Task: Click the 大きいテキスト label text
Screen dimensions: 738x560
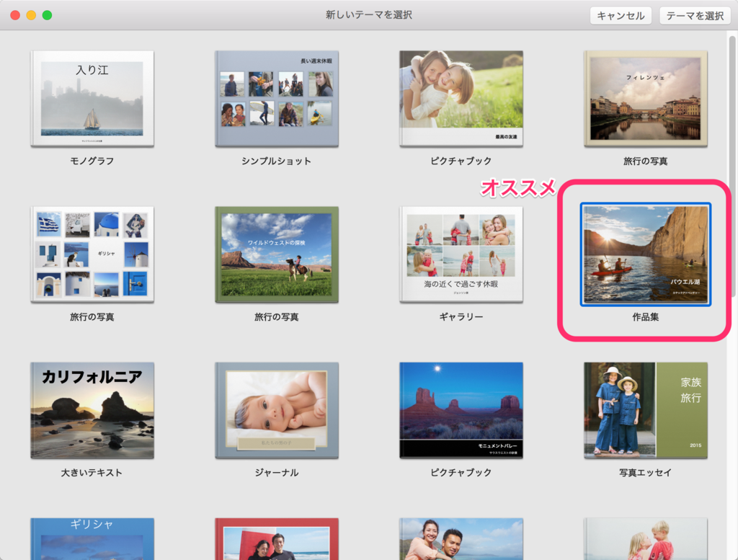Action: 92,473
